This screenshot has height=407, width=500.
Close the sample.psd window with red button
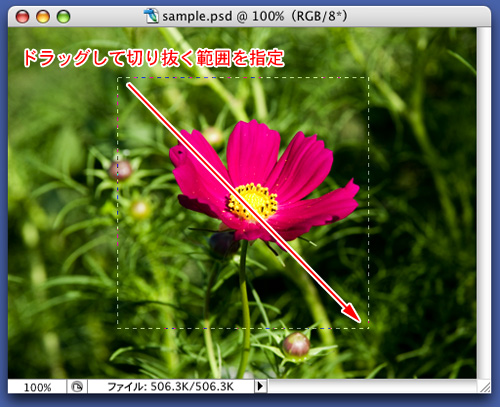click(22, 16)
